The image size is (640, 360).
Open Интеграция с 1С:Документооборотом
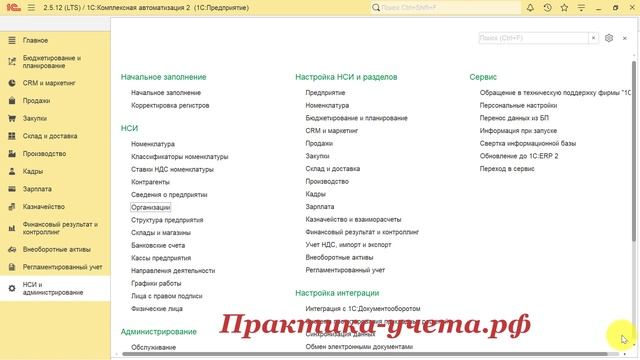pos(363,309)
